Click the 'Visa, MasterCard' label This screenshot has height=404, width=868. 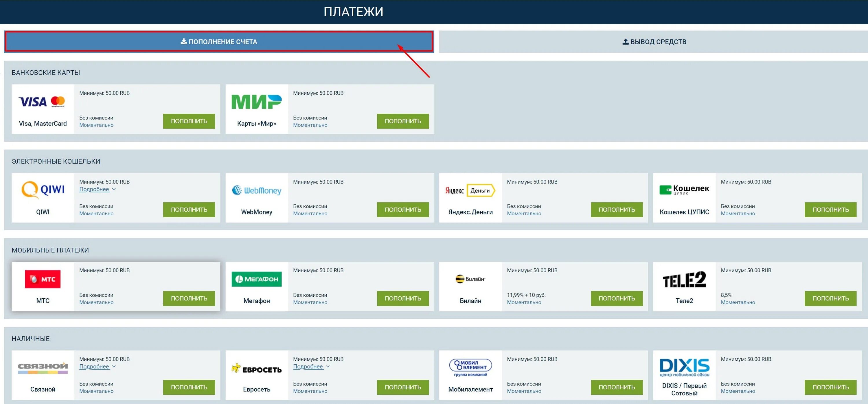43,124
